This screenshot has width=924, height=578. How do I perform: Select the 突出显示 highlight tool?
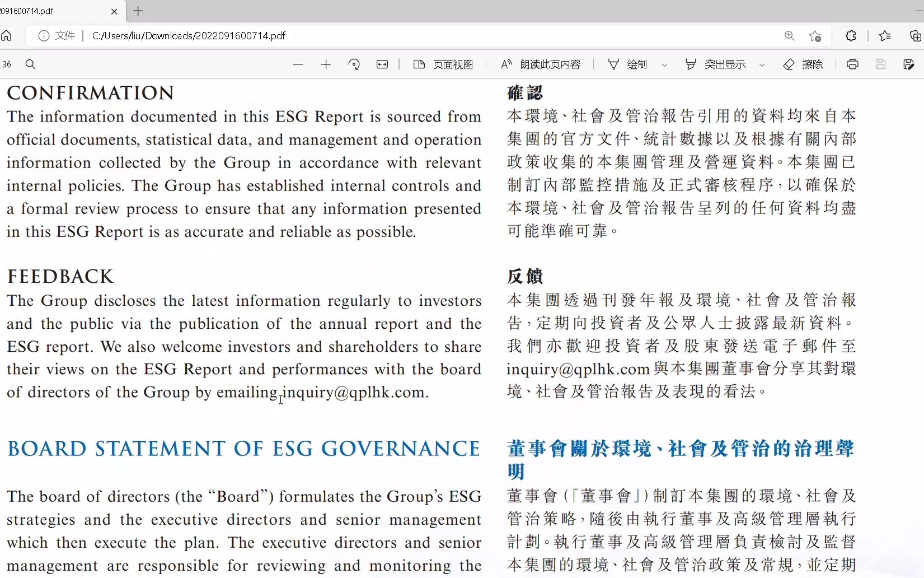[715, 64]
